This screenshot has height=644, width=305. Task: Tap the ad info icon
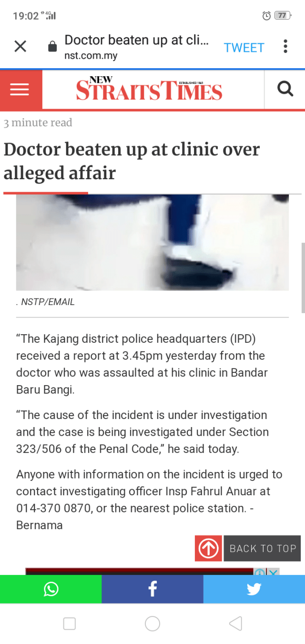[x=260, y=572]
